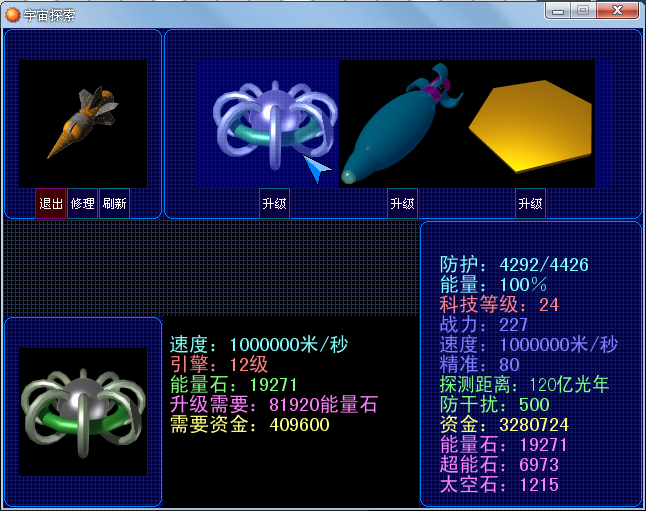Image resolution: width=646 pixels, height=511 pixels.
Task: Click 能量: 100% stat
Action: click(493, 285)
